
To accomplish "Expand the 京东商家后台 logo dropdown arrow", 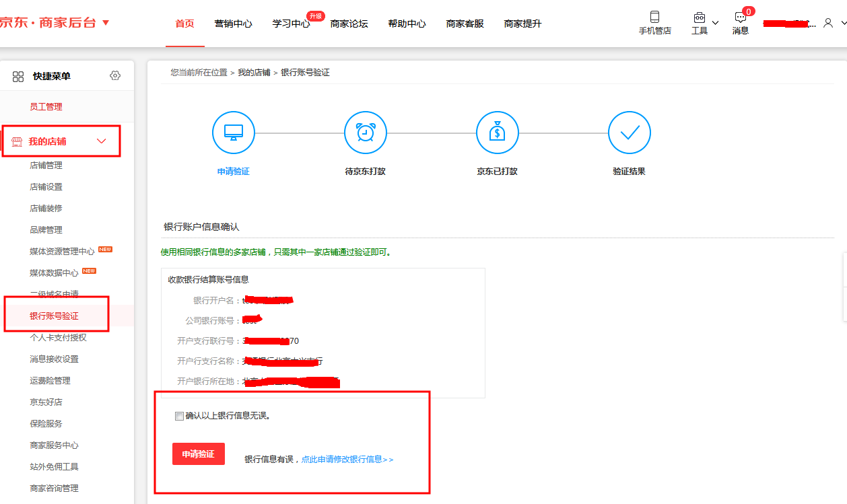I will [x=106, y=23].
